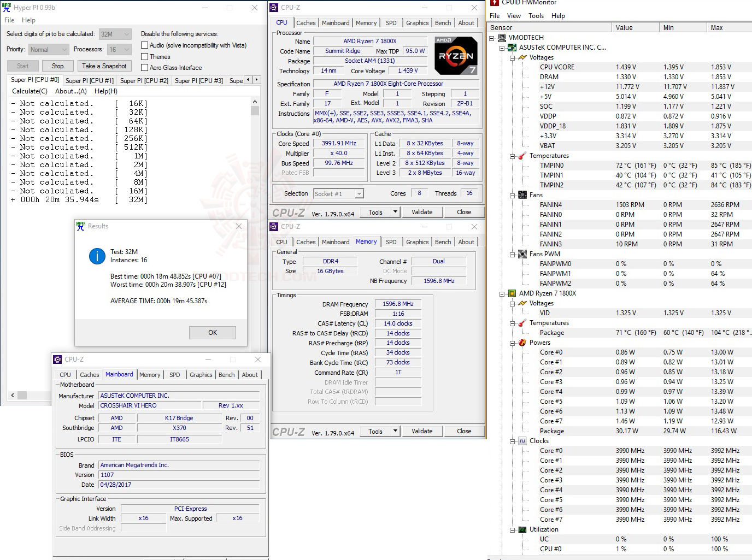Collapse the Clocks group in HWMonitor

pyautogui.click(x=512, y=441)
